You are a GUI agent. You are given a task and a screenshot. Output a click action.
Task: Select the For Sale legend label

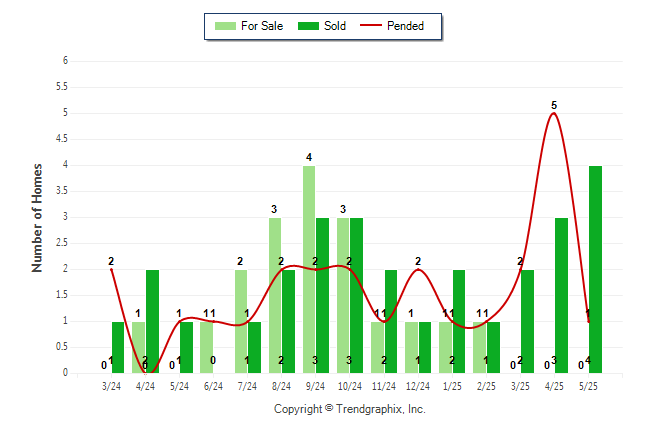click(262, 26)
